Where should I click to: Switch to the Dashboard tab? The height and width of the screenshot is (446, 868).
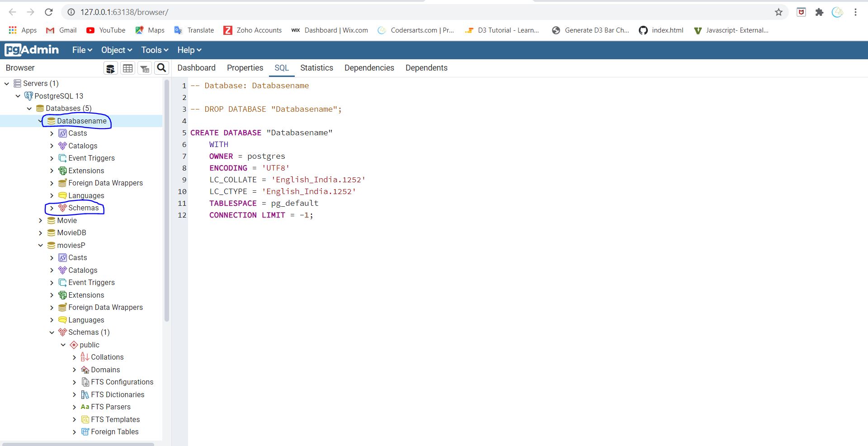[196, 68]
